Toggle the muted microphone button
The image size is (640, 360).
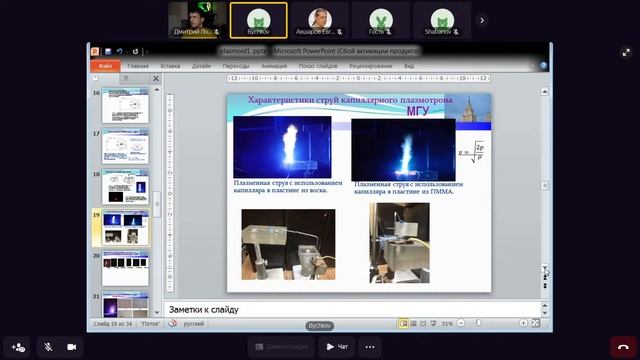[48, 347]
